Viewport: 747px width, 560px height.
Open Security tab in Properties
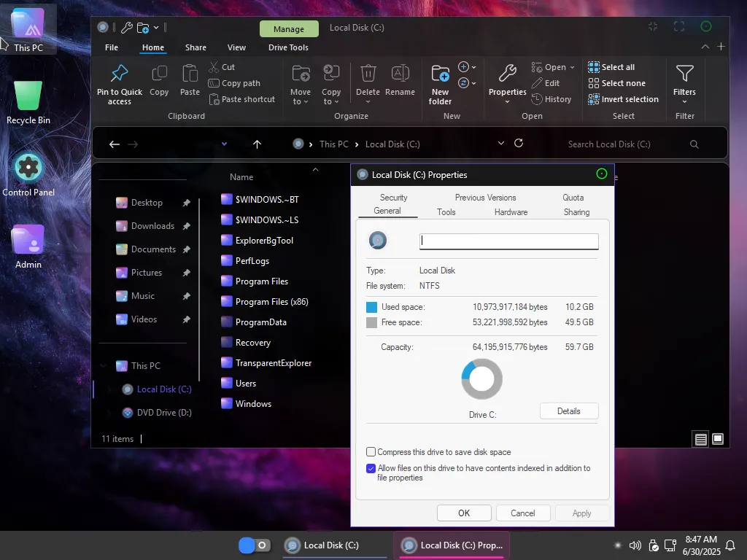pyautogui.click(x=393, y=198)
